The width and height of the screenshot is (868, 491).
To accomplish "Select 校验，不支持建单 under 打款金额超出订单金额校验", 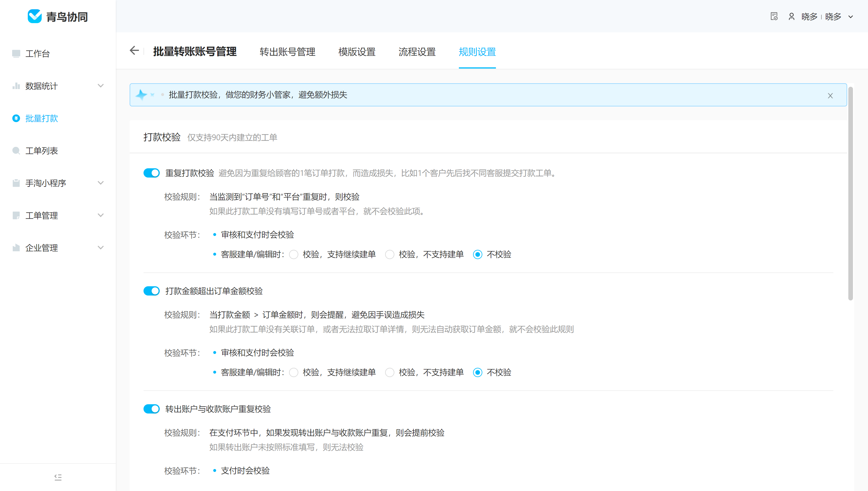I will pos(390,373).
